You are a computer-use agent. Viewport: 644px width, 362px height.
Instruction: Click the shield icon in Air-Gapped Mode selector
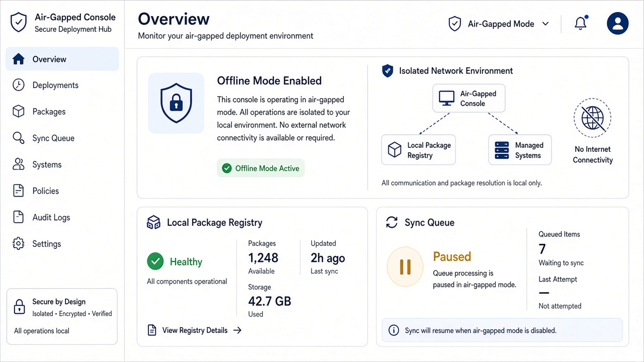point(455,24)
